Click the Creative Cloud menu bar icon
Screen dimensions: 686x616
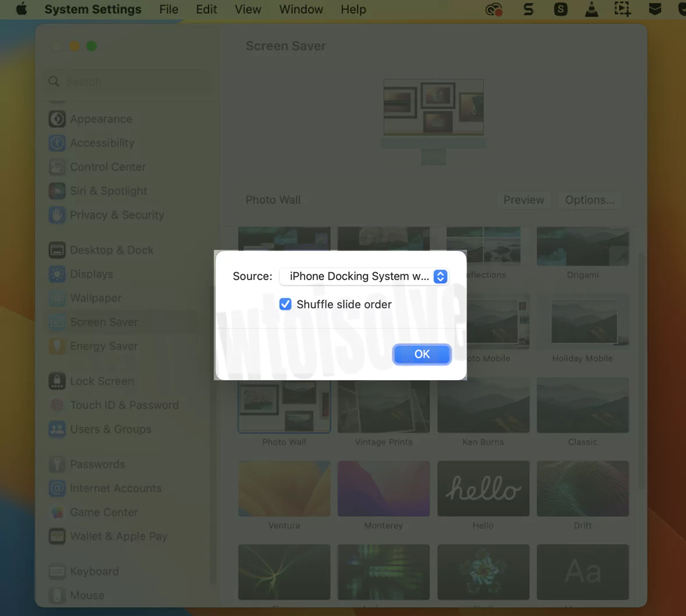point(494,9)
